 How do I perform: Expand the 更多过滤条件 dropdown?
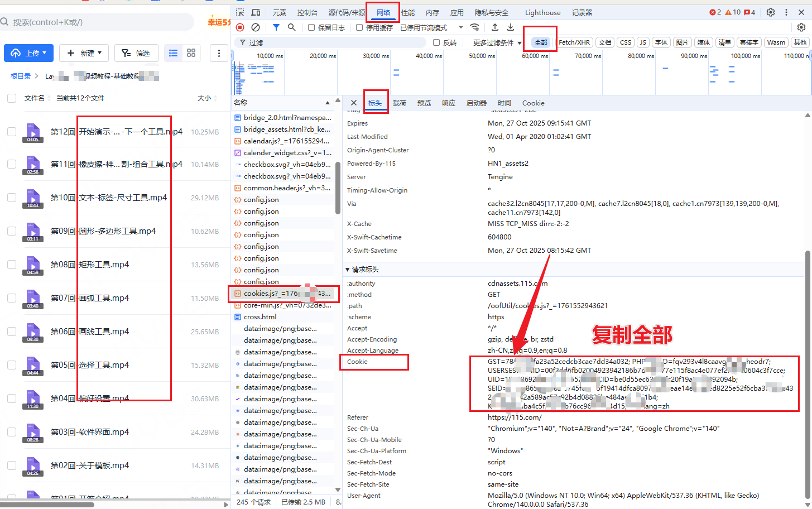point(497,42)
